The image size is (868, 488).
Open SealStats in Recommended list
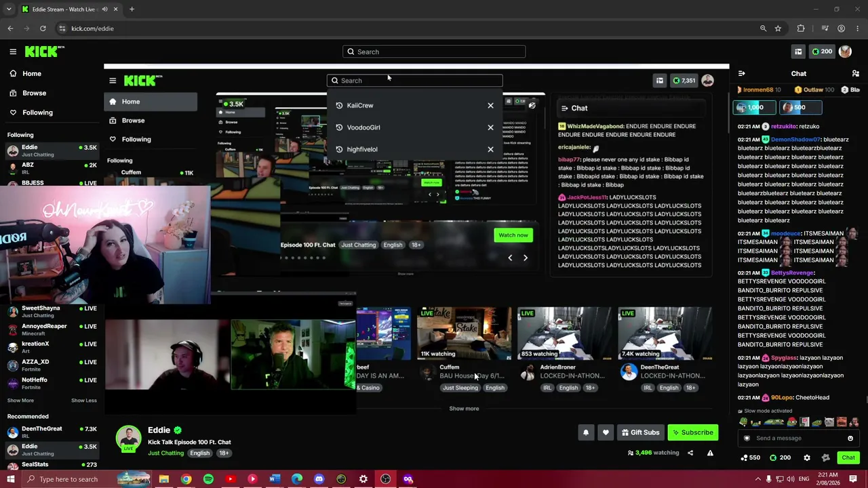(x=52, y=465)
